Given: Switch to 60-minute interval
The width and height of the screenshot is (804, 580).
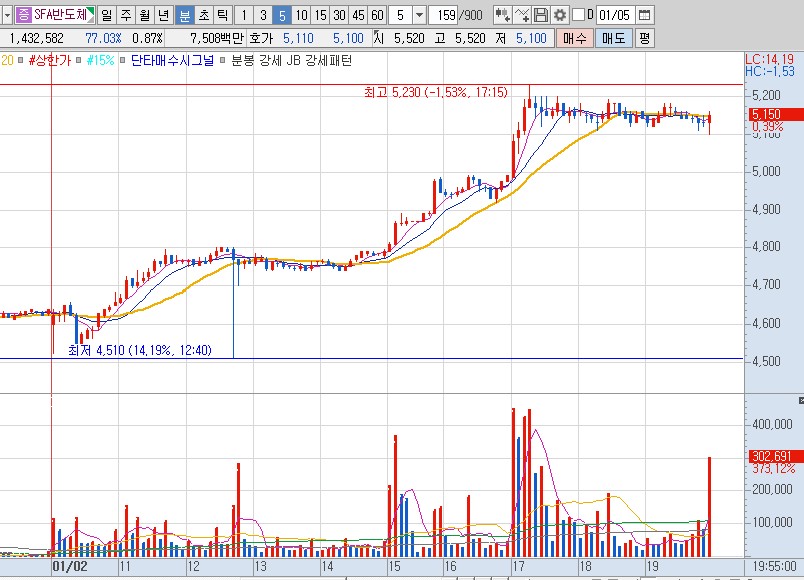Looking at the screenshot, I should pyautogui.click(x=377, y=15).
